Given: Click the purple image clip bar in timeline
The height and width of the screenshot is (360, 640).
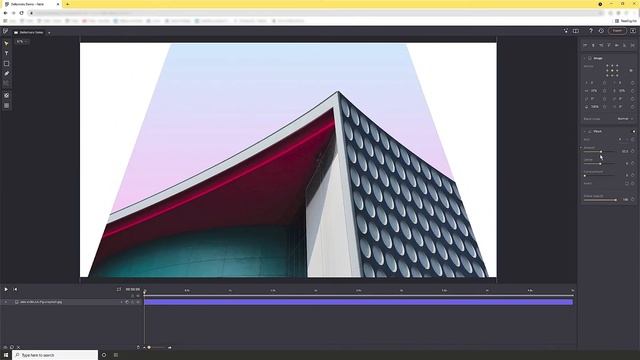Looking at the screenshot, I should tap(358, 302).
